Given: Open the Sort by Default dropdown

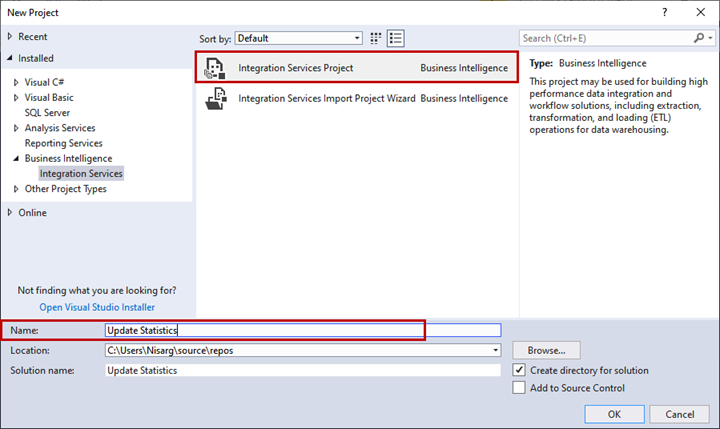Looking at the screenshot, I should point(298,38).
